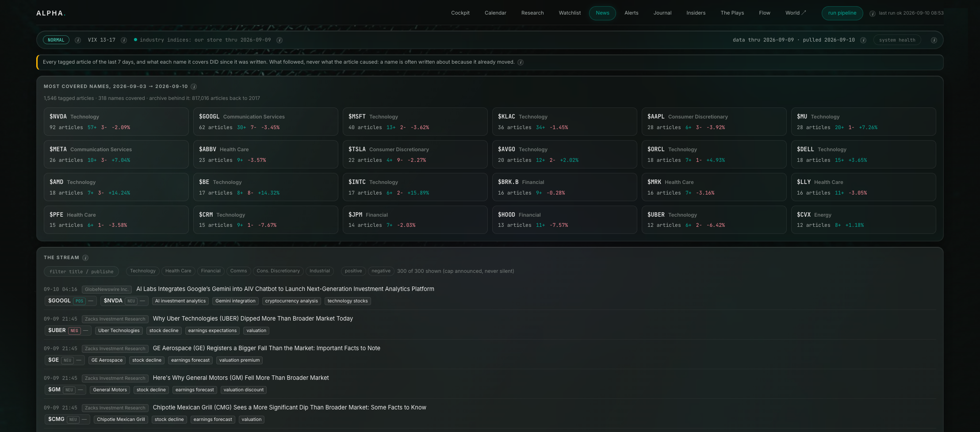The width and height of the screenshot is (980, 432).
Task: Click the $GOOGL POS ticker tag
Action: (x=71, y=301)
